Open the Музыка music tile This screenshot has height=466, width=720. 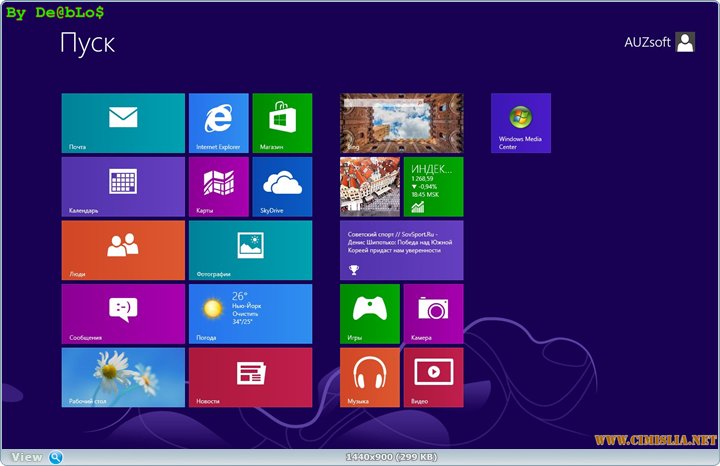(369, 377)
